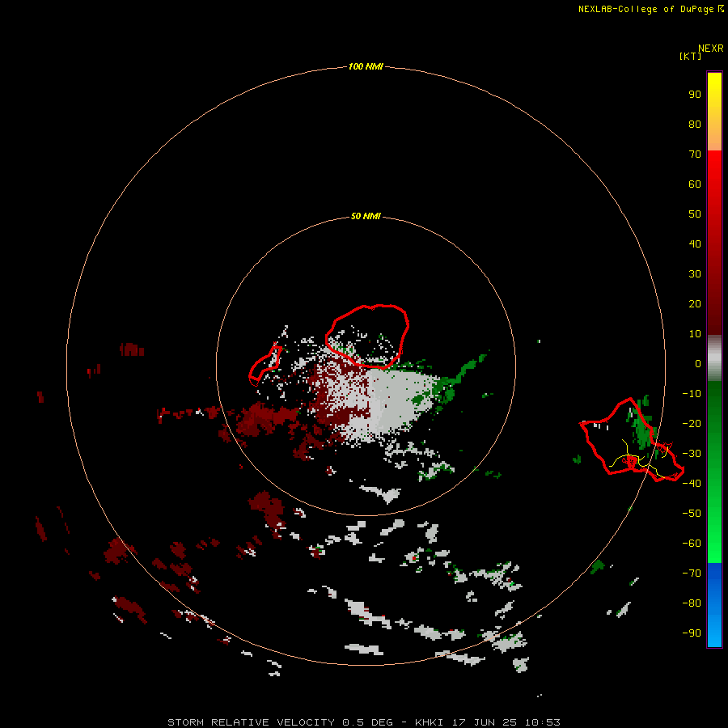Click the 50 NMI range ring label
The height and width of the screenshot is (728, 728).
click(366, 216)
